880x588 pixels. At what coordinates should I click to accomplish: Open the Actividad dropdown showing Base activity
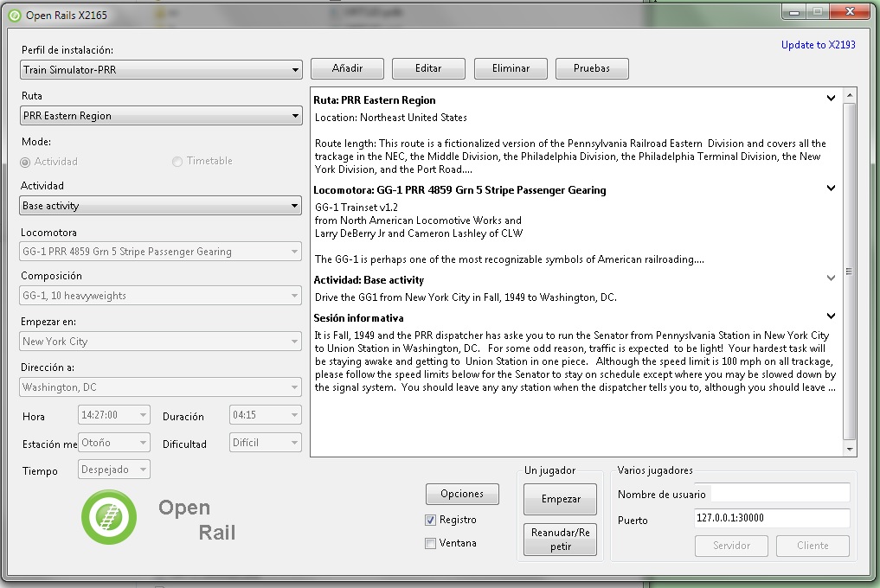(x=161, y=206)
